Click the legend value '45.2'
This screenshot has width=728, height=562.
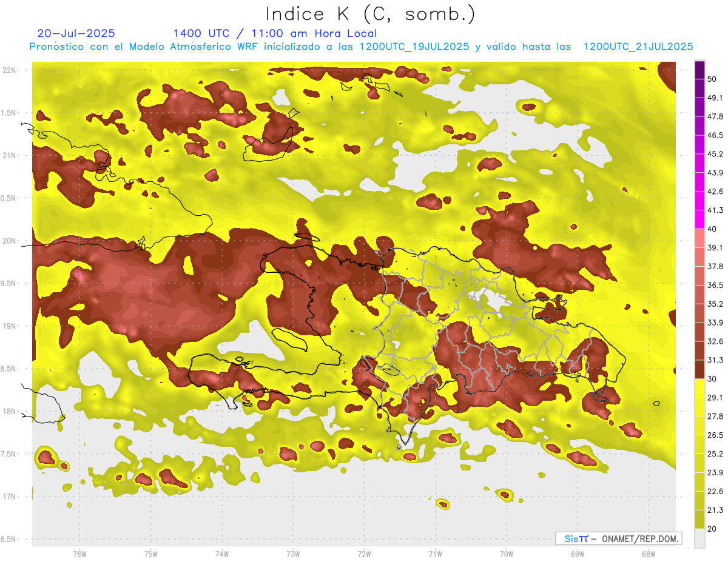(x=715, y=154)
